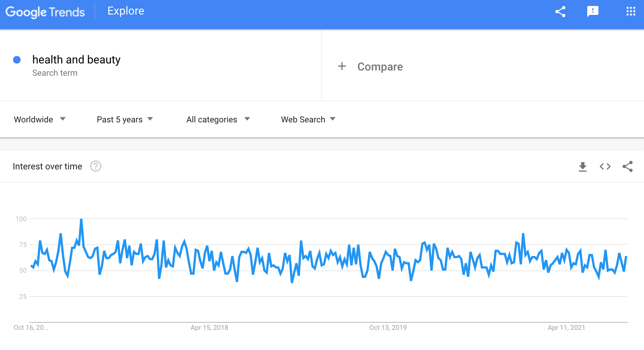Download the interest over time data
The width and height of the screenshot is (644, 350).
tap(582, 166)
